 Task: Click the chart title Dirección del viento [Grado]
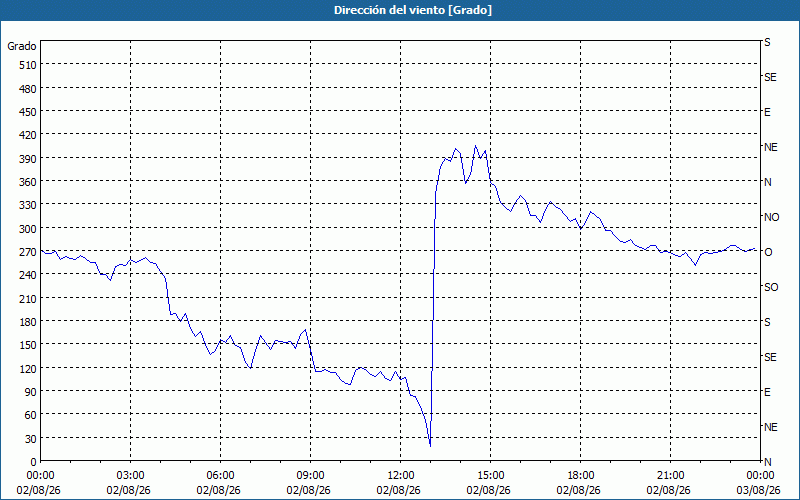(413, 10)
